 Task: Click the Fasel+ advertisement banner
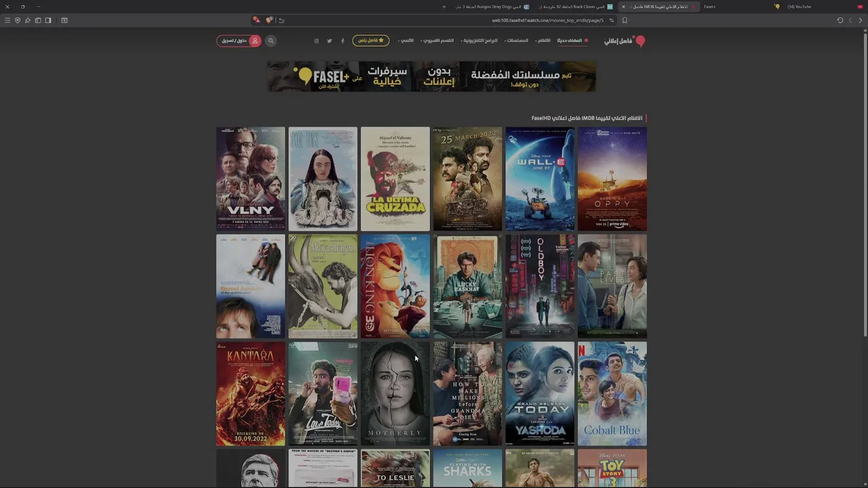(x=431, y=77)
